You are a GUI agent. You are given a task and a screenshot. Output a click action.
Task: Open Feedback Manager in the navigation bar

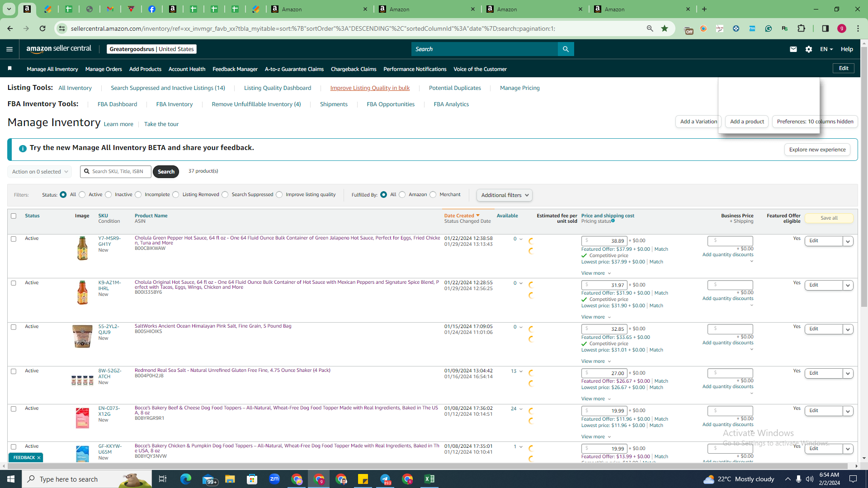[x=235, y=69]
